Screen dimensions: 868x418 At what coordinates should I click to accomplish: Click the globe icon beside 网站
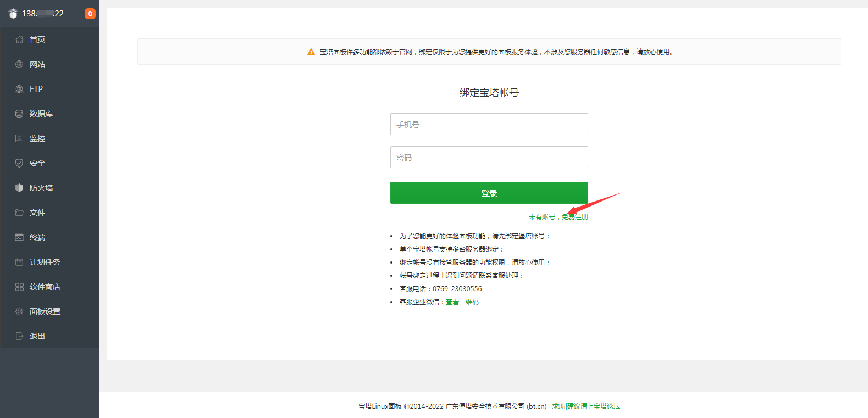pyautogui.click(x=19, y=64)
